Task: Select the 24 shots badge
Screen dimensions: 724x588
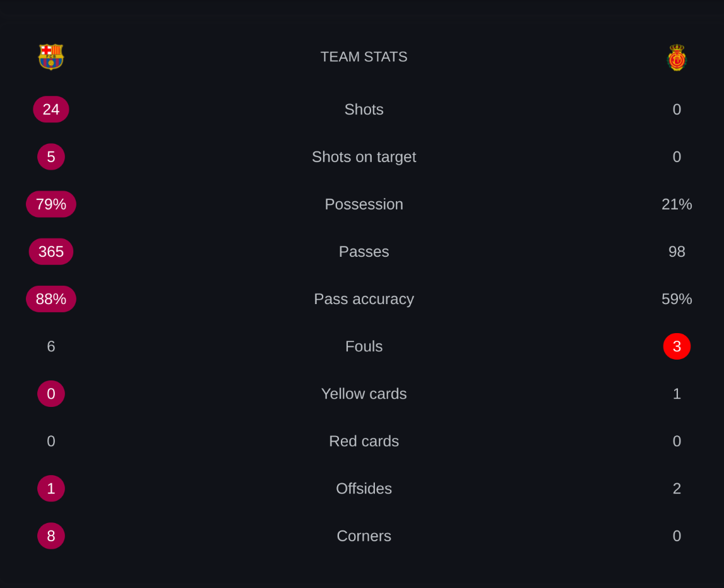Action: point(50,109)
